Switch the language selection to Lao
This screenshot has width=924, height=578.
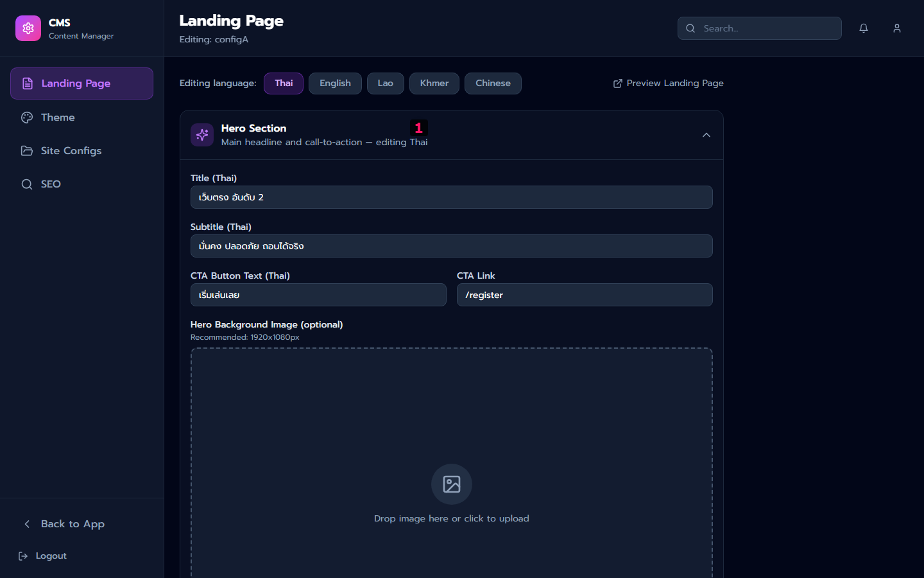tap(385, 83)
